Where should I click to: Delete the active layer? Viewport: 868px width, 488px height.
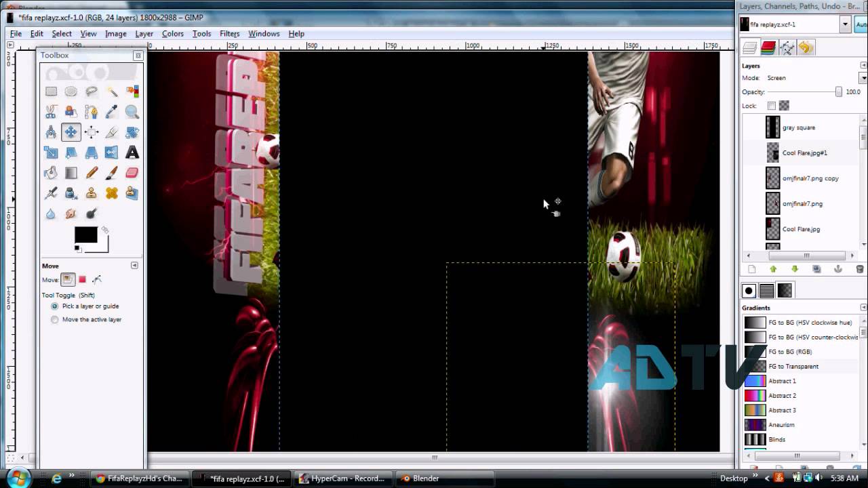[860, 269]
